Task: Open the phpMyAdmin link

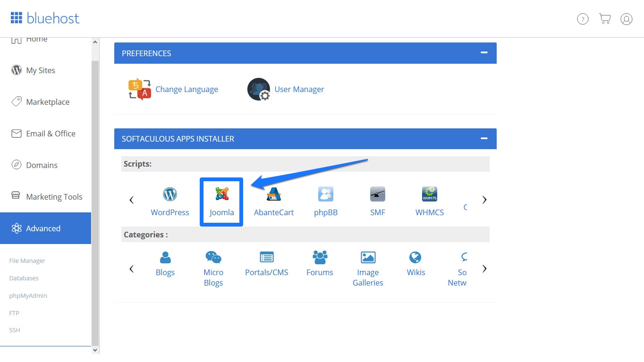Action: click(28, 295)
